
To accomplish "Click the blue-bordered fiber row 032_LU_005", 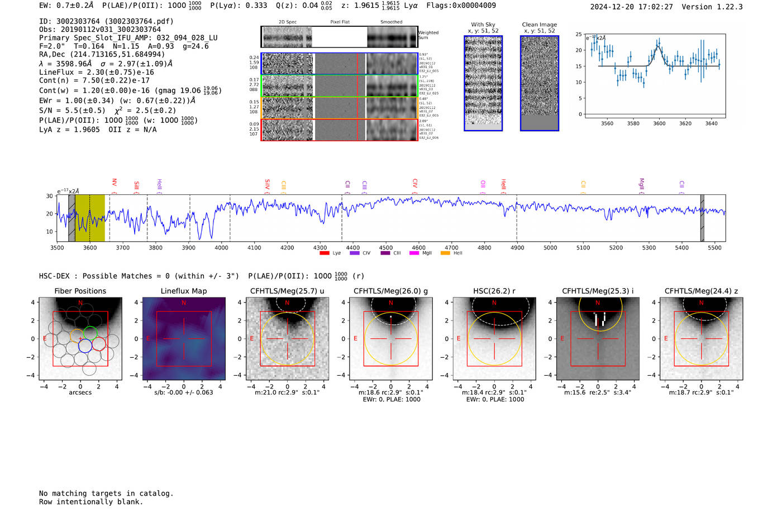I will point(339,64).
